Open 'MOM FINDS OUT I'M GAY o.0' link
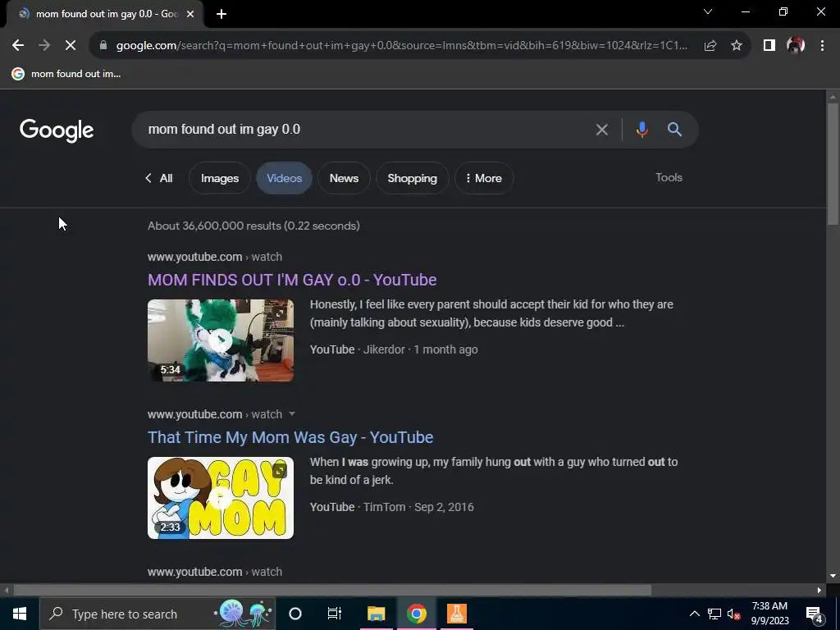Viewport: 840px width, 630px height. click(x=292, y=280)
